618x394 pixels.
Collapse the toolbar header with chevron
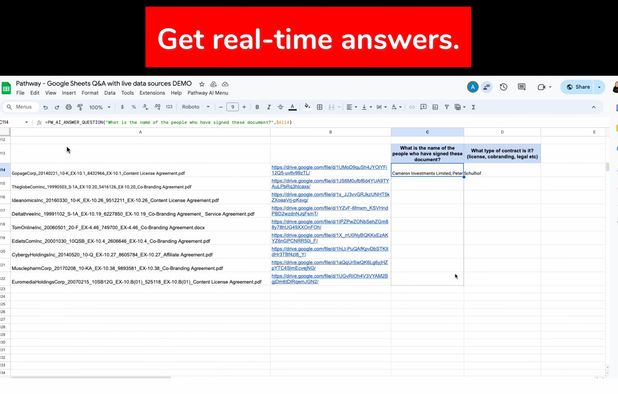tap(594, 107)
